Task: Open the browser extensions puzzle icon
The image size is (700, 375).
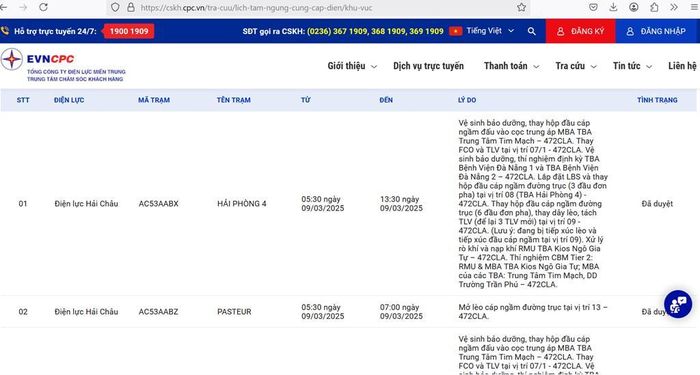Action: point(654,7)
